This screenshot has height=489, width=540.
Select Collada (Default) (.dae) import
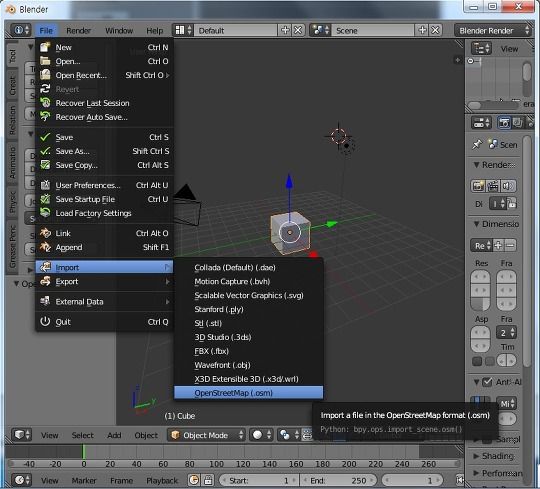(248, 268)
